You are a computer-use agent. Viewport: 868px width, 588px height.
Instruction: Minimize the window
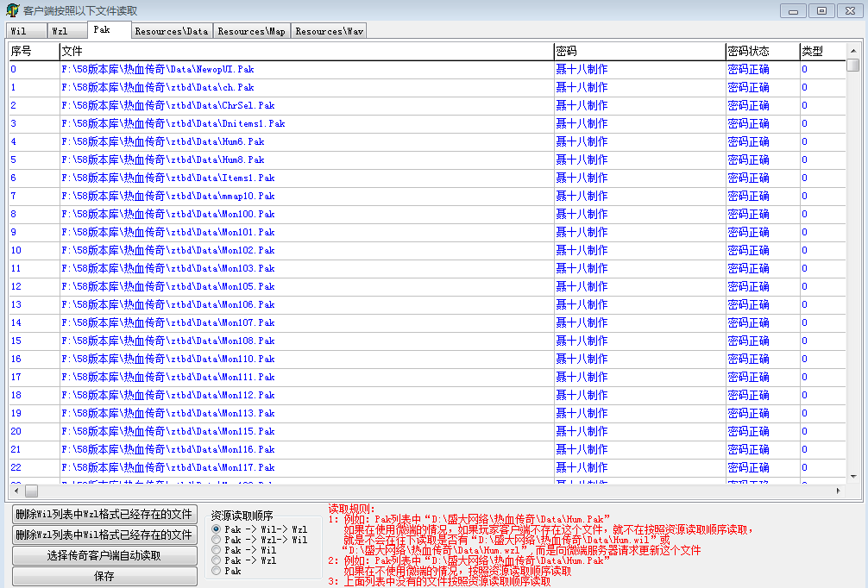(x=794, y=10)
